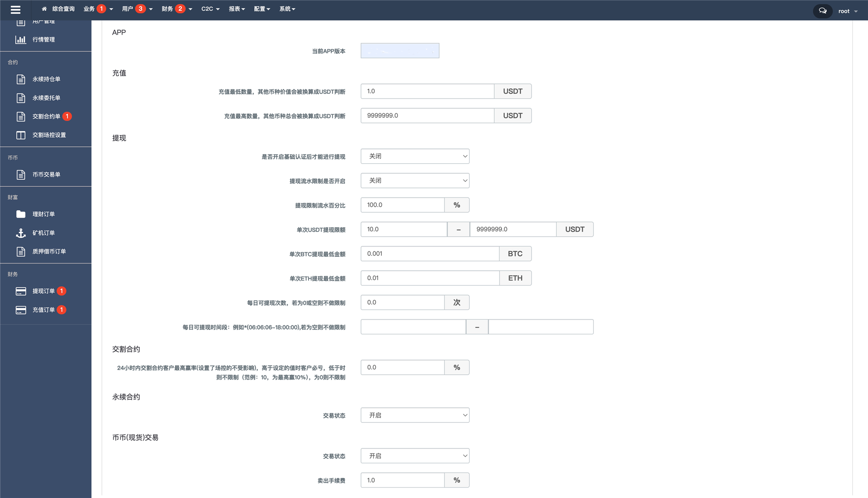Toggle the hamburger sidebar menu icon
This screenshot has width=868, height=498.
[x=16, y=10]
